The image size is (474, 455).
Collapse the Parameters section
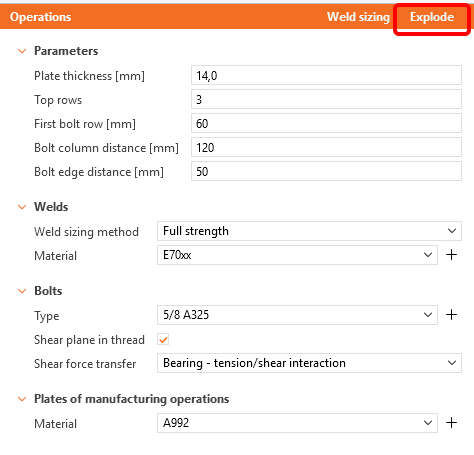tap(22, 51)
